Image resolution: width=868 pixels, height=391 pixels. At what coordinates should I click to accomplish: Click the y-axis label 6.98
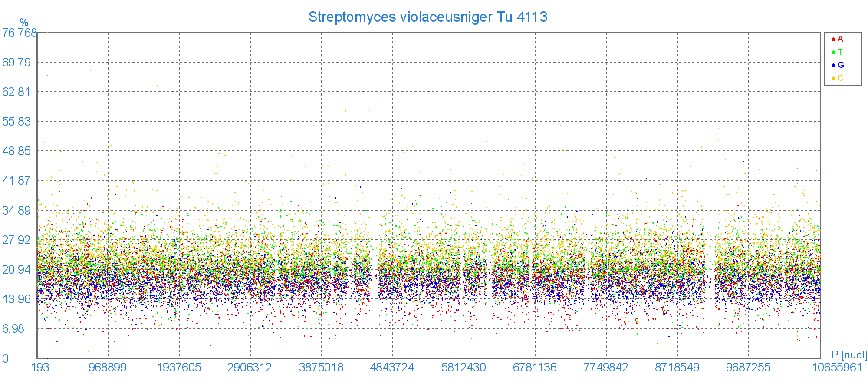click(x=13, y=329)
